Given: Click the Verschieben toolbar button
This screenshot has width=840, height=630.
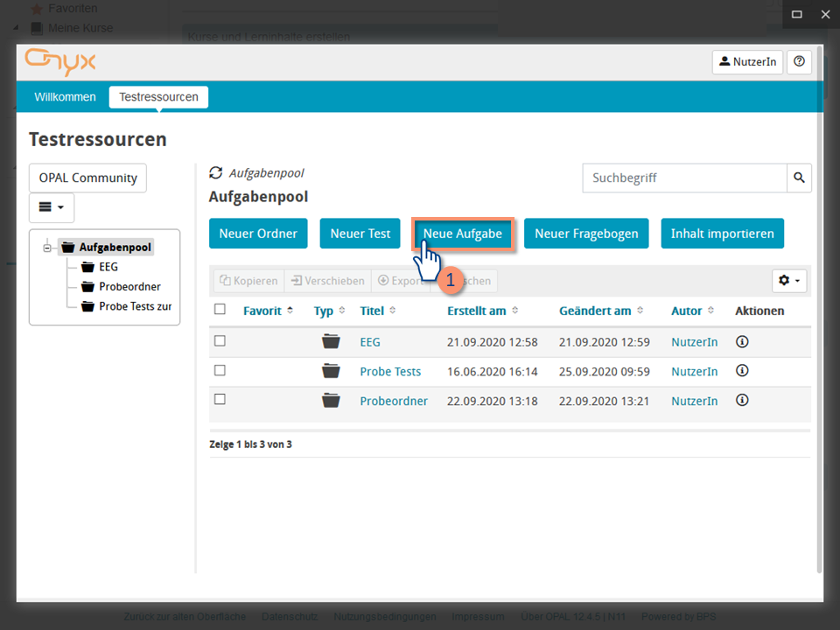Looking at the screenshot, I should pyautogui.click(x=328, y=281).
